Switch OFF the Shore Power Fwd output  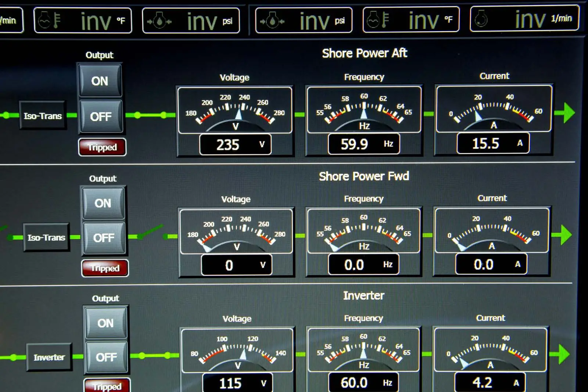(x=104, y=238)
